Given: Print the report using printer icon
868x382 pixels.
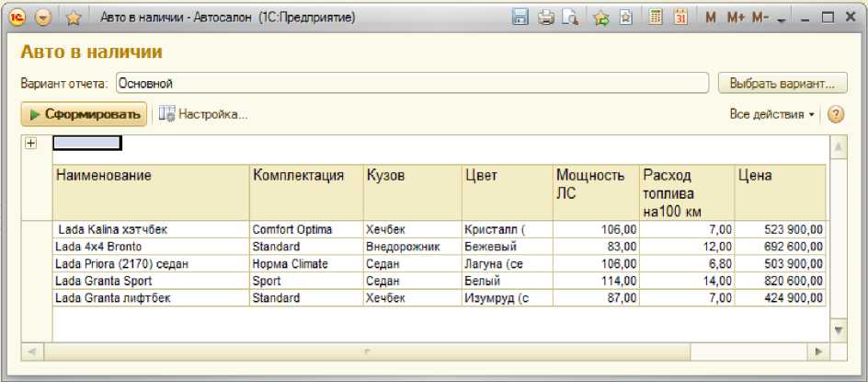Looking at the screenshot, I should tap(546, 17).
